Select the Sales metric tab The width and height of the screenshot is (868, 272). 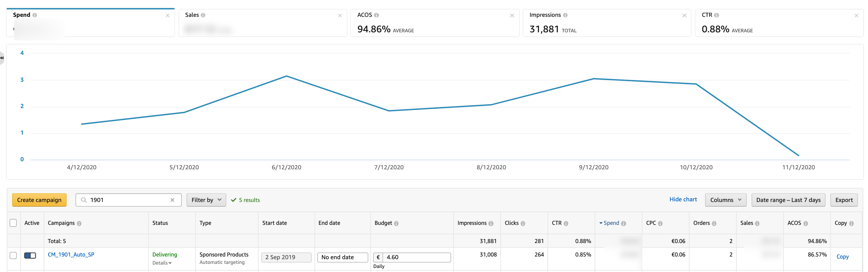click(263, 23)
